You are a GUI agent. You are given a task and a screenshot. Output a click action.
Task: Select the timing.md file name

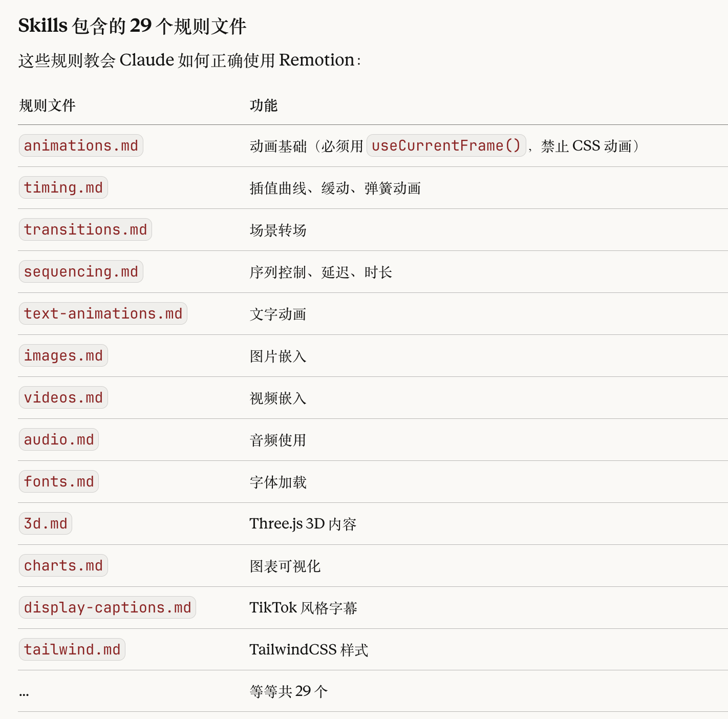(63, 188)
